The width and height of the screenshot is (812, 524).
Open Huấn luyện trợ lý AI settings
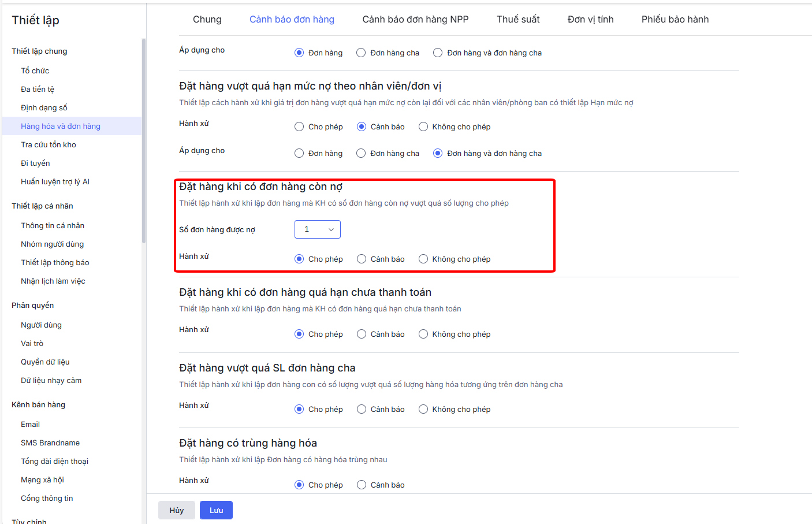(55, 181)
